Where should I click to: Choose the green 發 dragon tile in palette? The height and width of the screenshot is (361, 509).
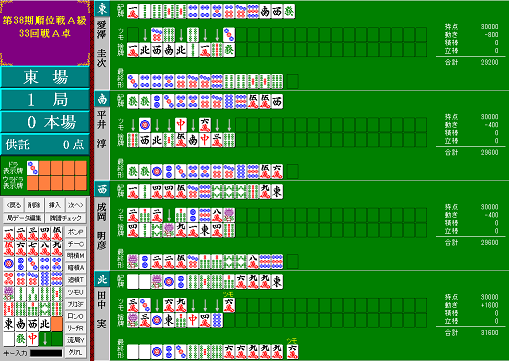pyautogui.click(x=21, y=339)
